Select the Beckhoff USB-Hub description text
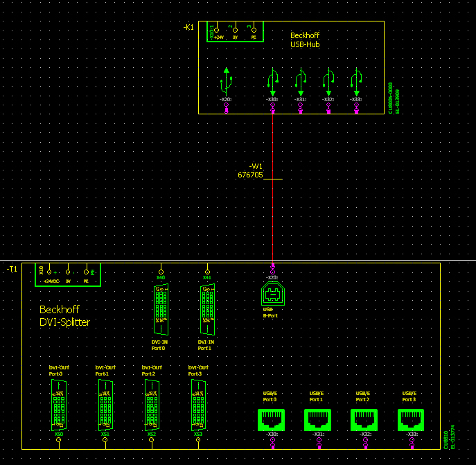 tap(305, 40)
